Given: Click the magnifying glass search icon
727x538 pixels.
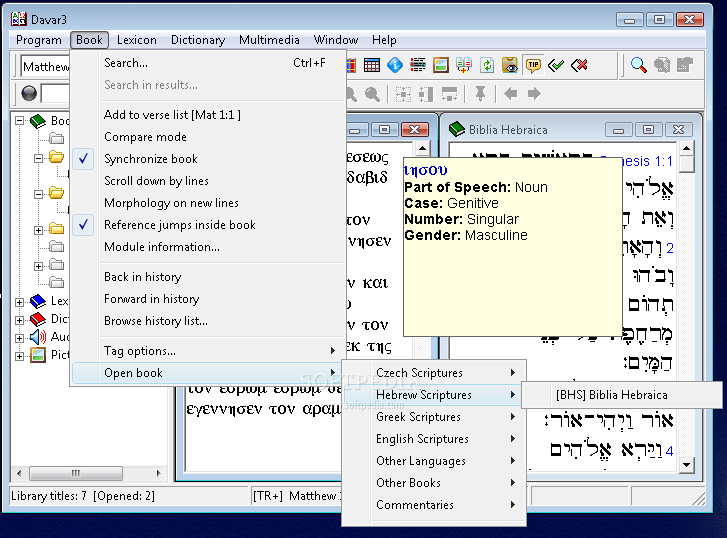Looking at the screenshot, I should point(638,65).
